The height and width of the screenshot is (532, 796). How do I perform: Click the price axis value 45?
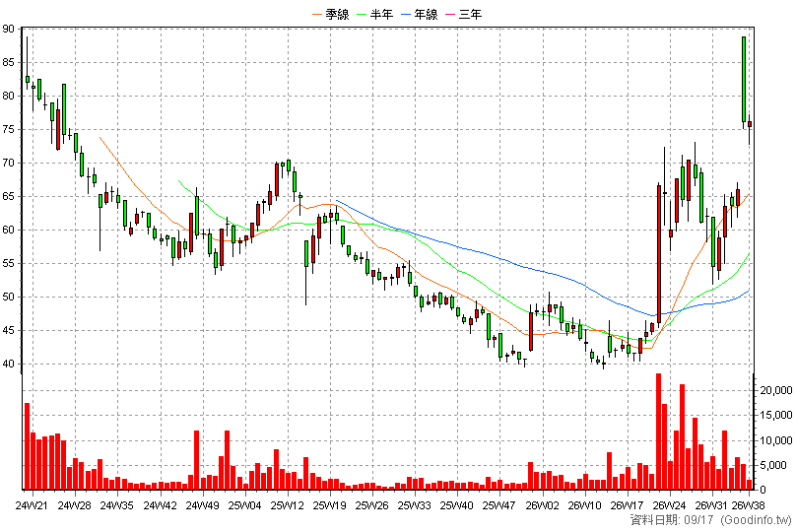[x=8, y=331]
